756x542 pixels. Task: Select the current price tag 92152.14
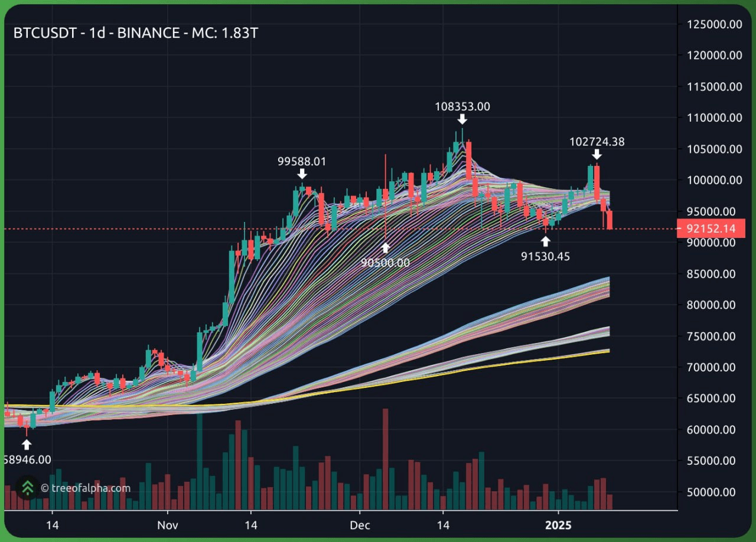pos(711,228)
